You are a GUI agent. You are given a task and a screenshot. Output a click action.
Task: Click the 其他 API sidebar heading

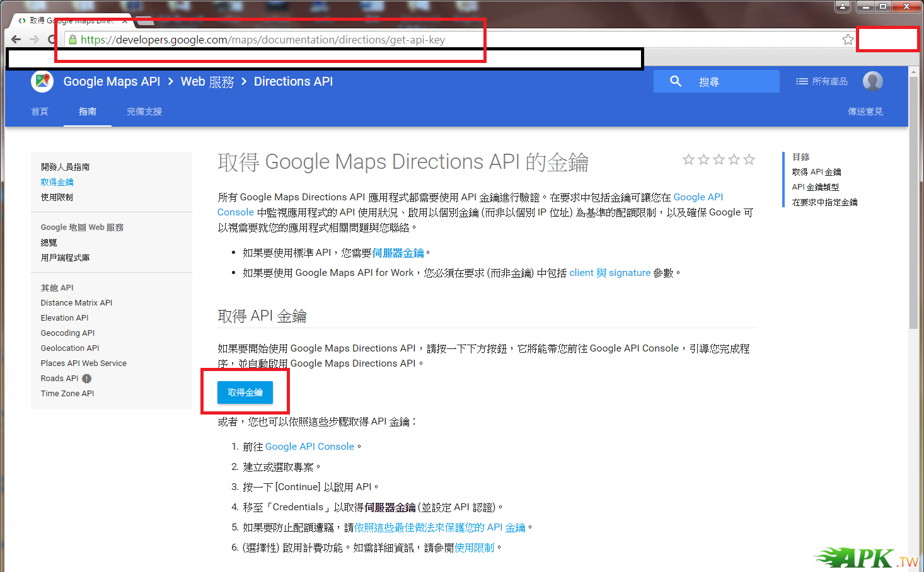click(57, 288)
